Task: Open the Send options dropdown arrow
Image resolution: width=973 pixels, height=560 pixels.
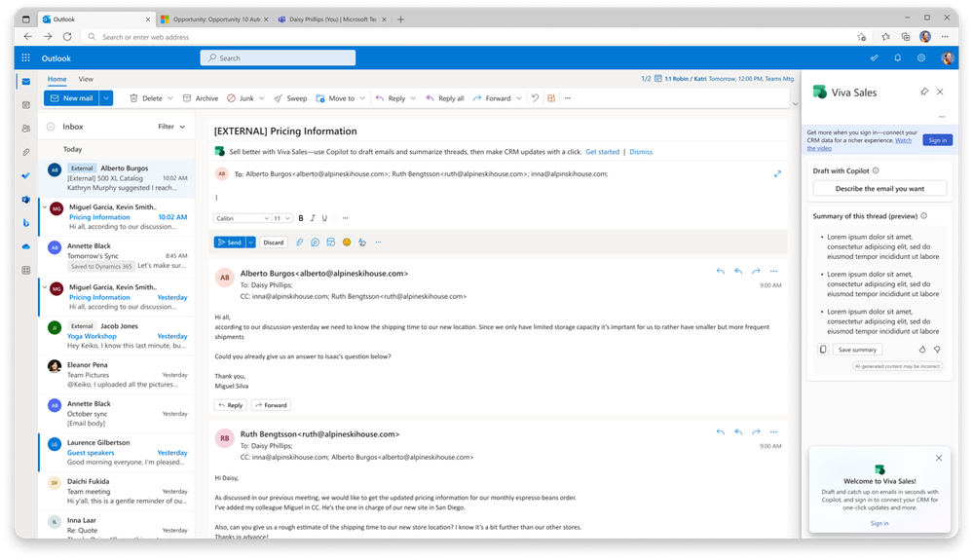Action: click(x=250, y=243)
